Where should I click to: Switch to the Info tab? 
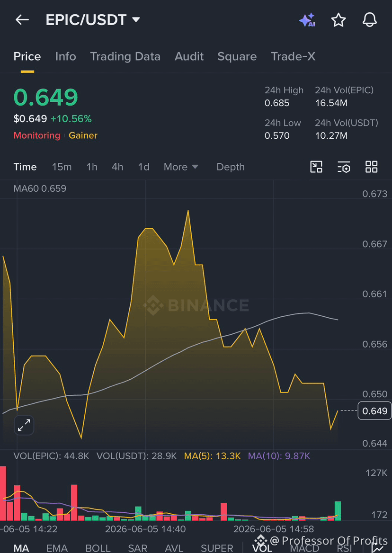pyautogui.click(x=65, y=56)
